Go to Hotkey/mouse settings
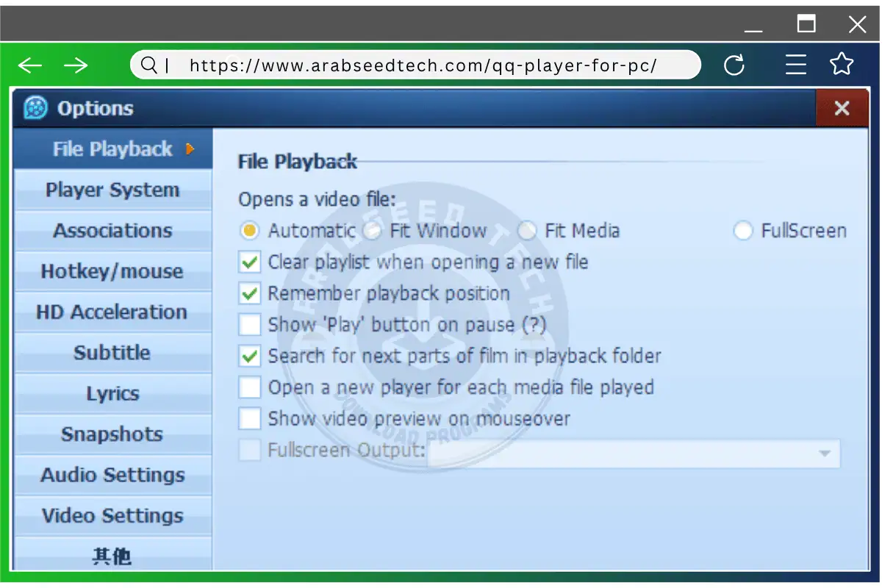 pos(112,271)
